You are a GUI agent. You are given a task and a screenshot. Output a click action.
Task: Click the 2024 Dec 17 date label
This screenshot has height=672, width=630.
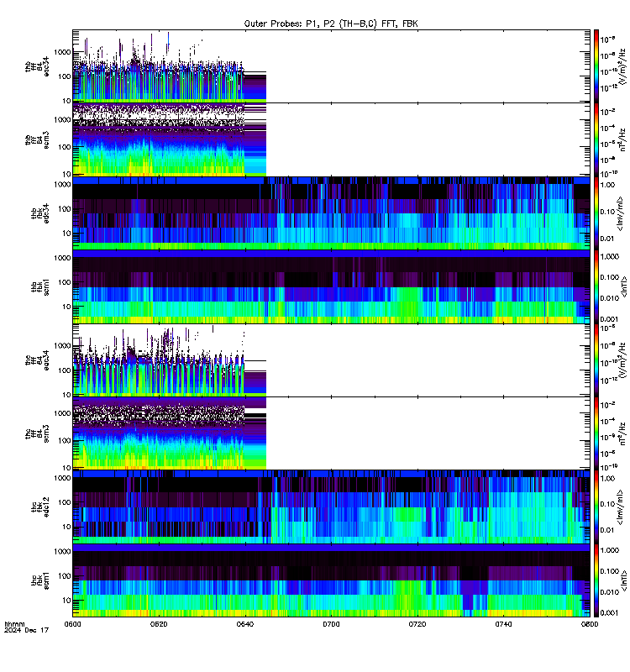point(27,630)
